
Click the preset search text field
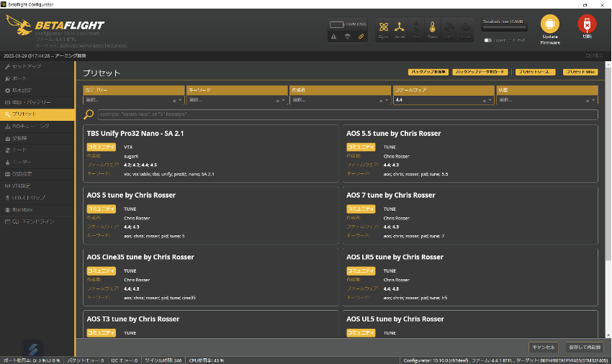(347, 114)
